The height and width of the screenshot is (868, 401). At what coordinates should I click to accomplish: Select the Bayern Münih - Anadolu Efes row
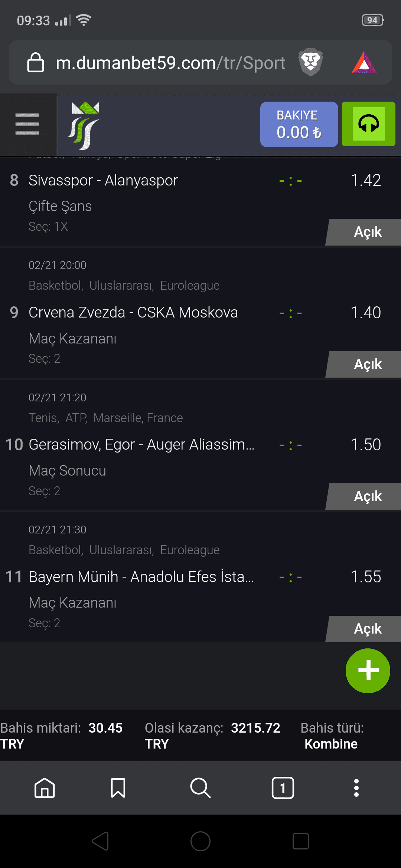(200, 577)
